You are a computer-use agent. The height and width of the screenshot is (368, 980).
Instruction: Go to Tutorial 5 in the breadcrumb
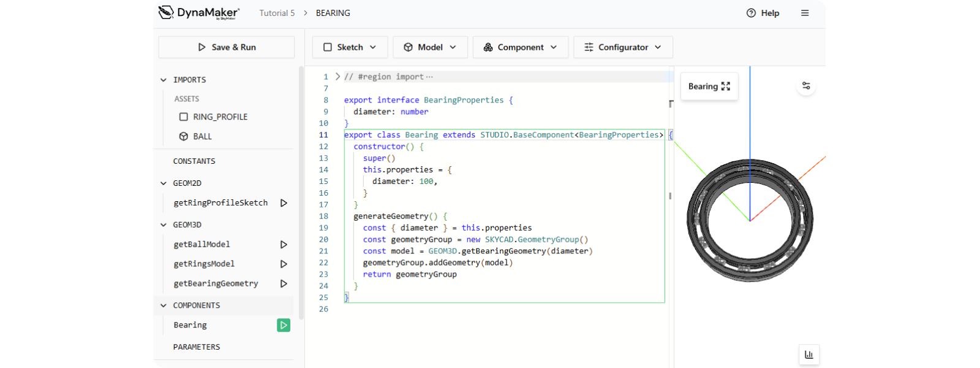tap(277, 13)
